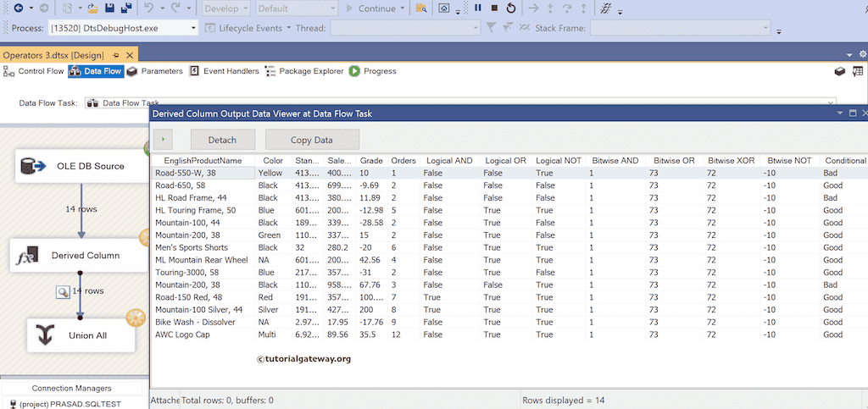Screen dimensions: 868x409
Task: Click the Restart debugging icon
Action: (510, 8)
